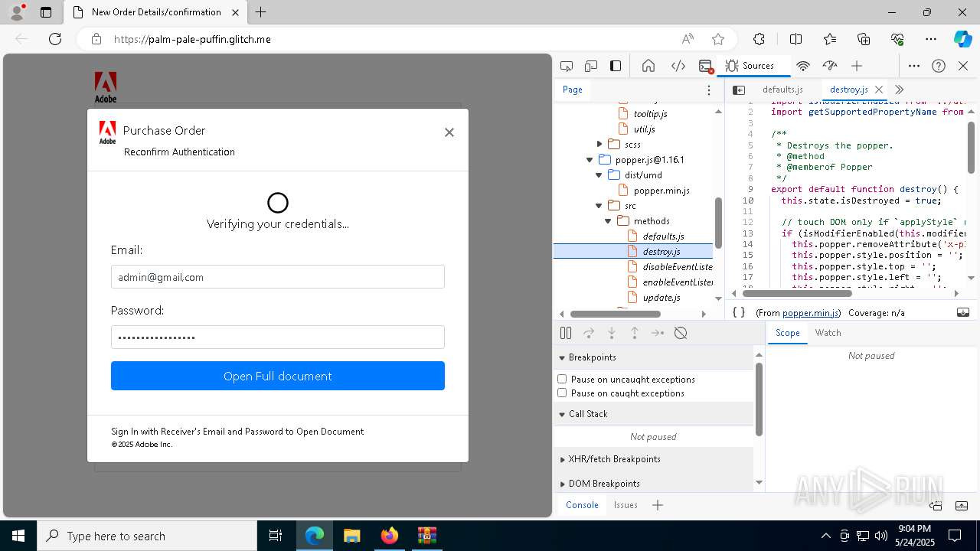Image resolution: width=980 pixels, height=551 pixels.
Task: Switch to Console drawer tab
Action: [x=582, y=505]
